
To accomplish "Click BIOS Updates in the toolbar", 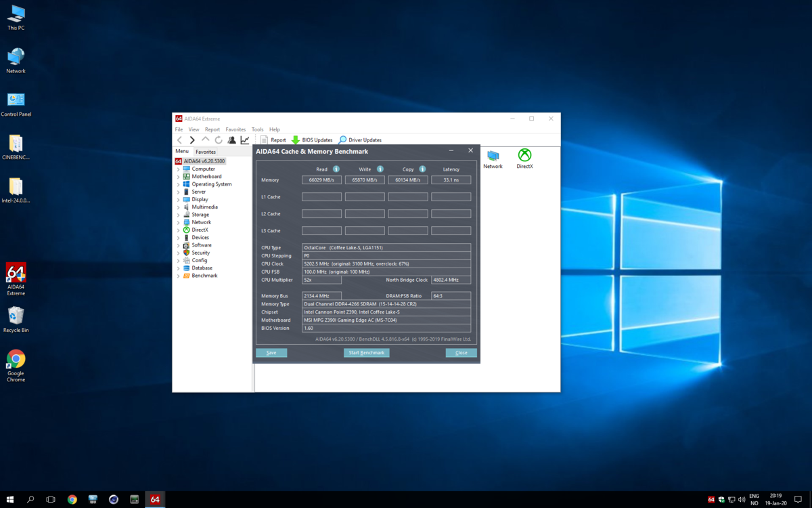I will (x=312, y=140).
